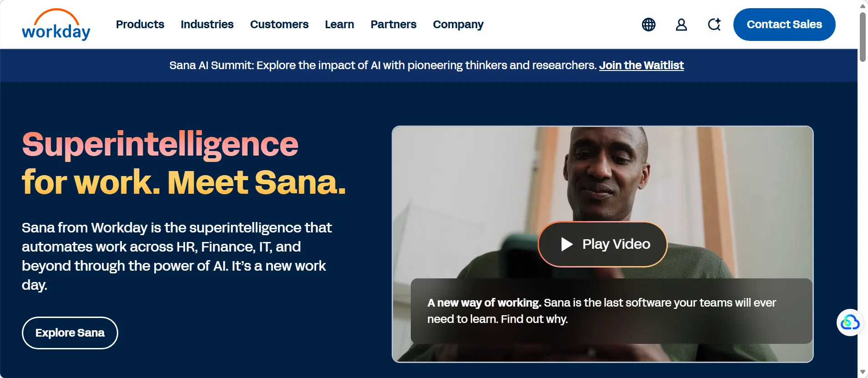Viewport: 868px width, 378px height.
Task: Open the Learn navigation item
Action: coord(339,25)
